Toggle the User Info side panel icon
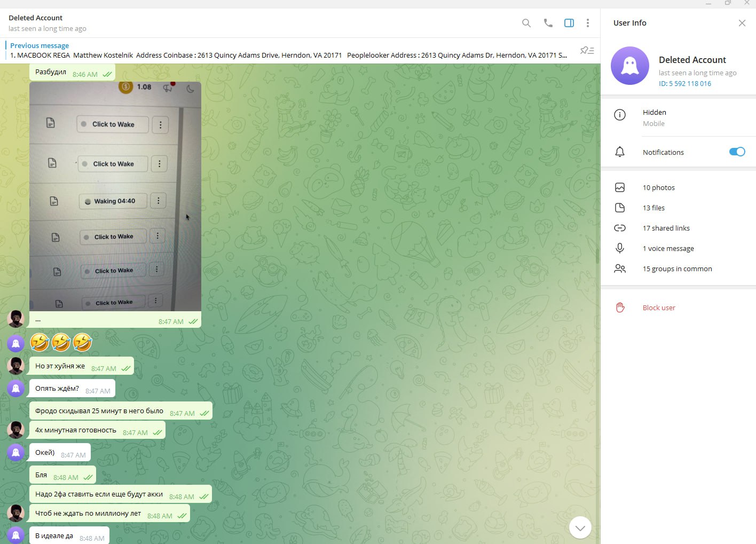Image resolution: width=756 pixels, height=544 pixels. coord(569,23)
